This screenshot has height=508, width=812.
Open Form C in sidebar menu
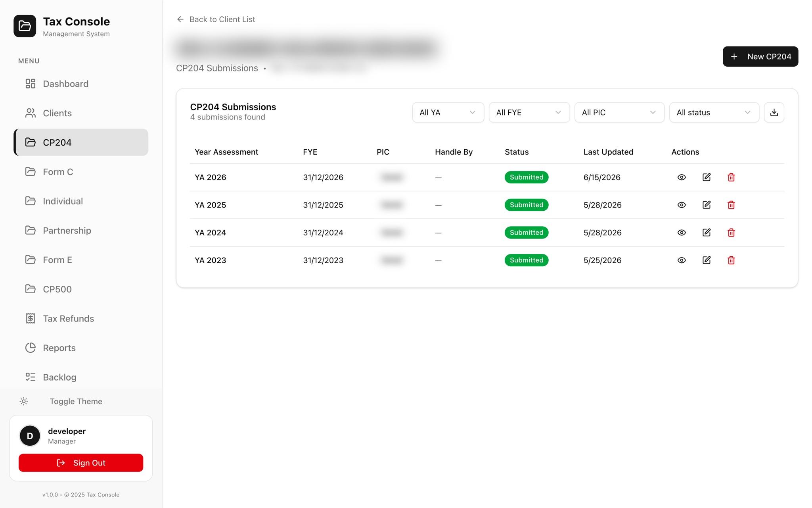point(81,172)
